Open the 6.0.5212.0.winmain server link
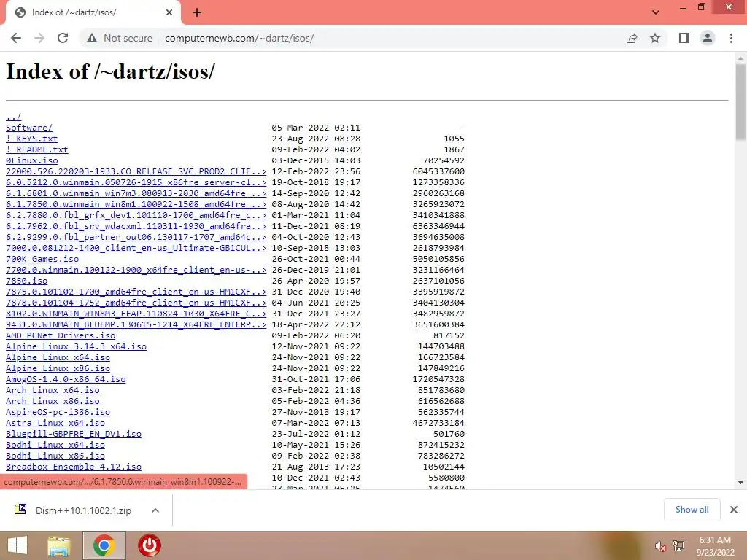This screenshot has height=560, width=747. click(x=136, y=182)
